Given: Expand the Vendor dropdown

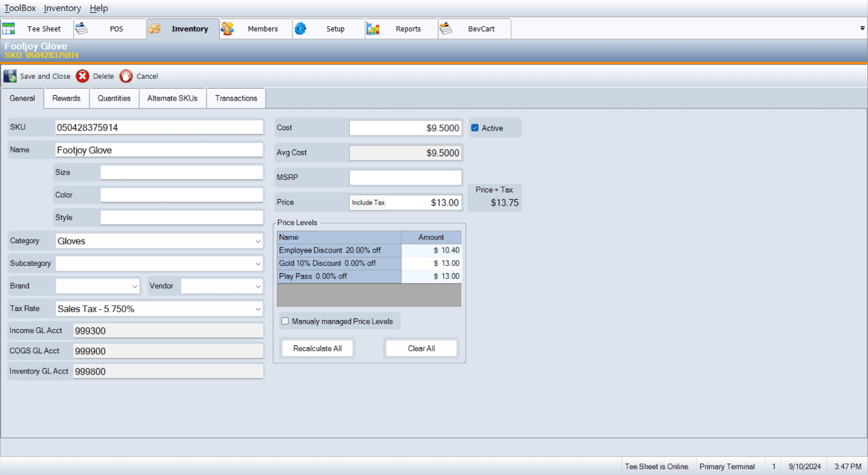Looking at the screenshot, I should point(258,287).
